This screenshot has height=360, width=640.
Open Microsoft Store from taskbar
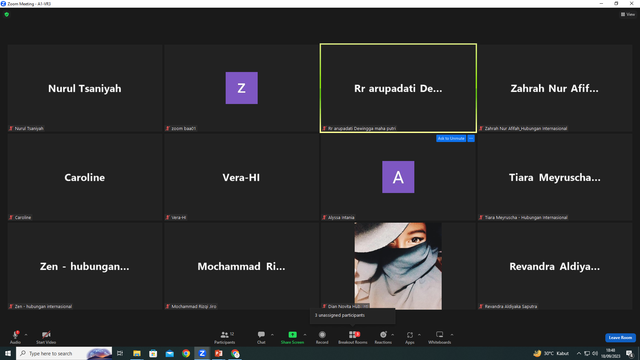point(153,353)
